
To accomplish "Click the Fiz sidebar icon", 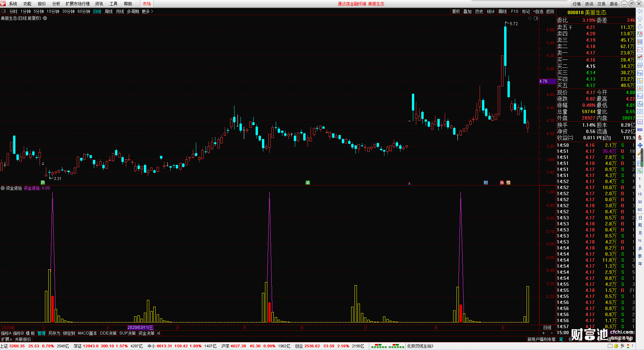I will pyautogui.click(x=640, y=96).
